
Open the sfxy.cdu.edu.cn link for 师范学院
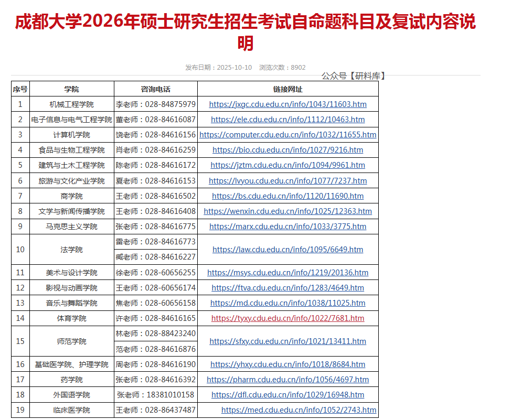pos(287,341)
